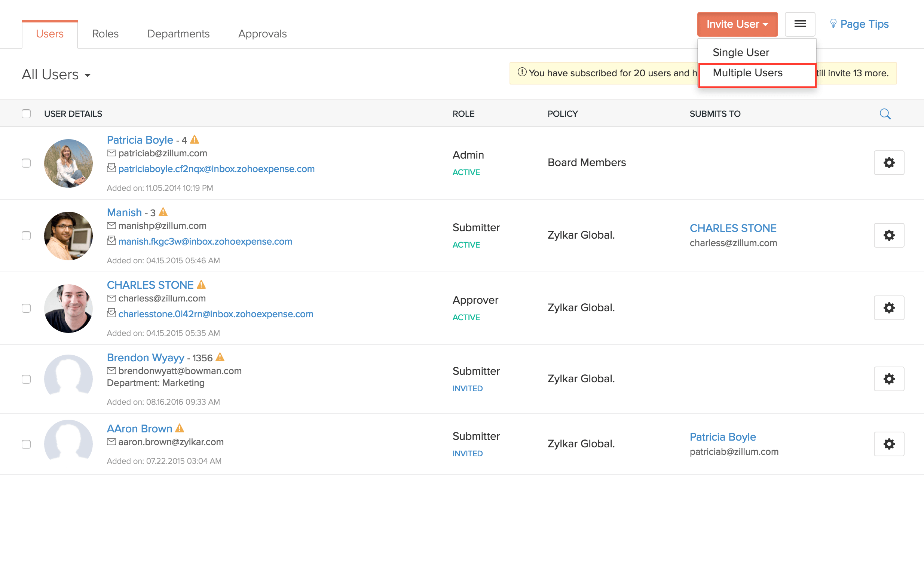Click the search icon in the table header
924x582 pixels.
[x=885, y=114]
